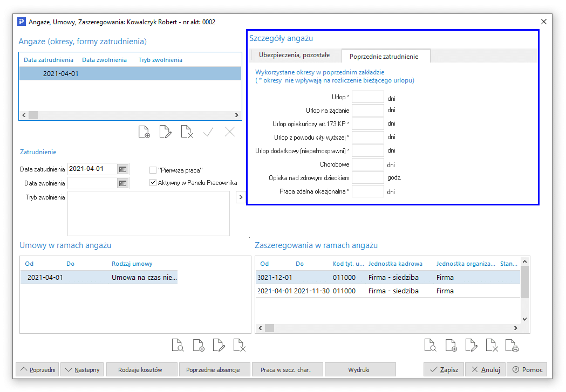
Task: Click Data zwolnienia date field
Action: [x=92, y=183]
